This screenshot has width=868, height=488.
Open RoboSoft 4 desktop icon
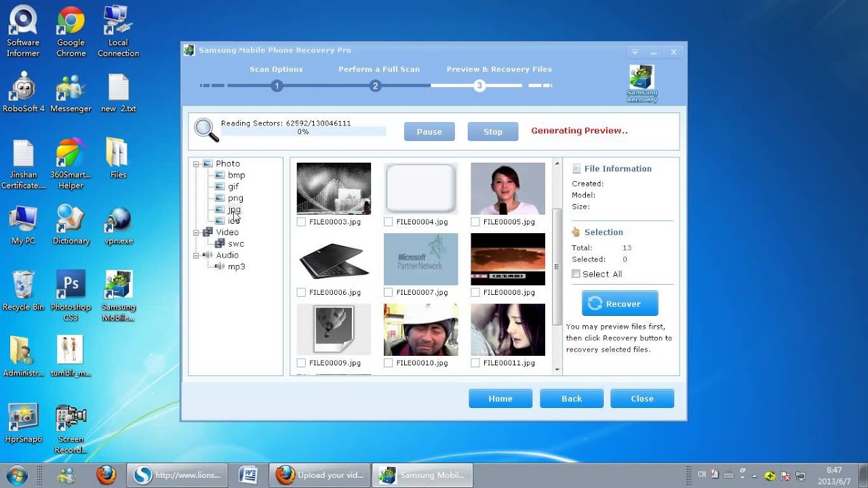point(23,94)
